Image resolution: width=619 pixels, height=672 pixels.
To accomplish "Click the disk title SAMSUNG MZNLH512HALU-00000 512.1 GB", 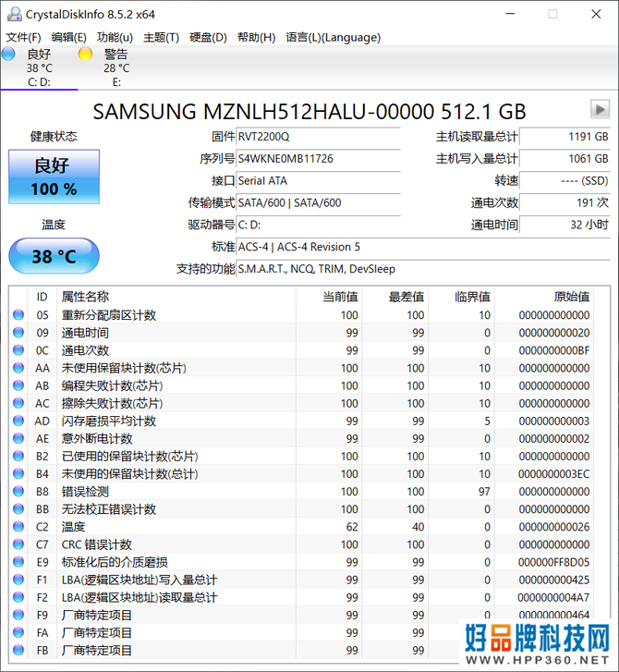I will [x=309, y=112].
